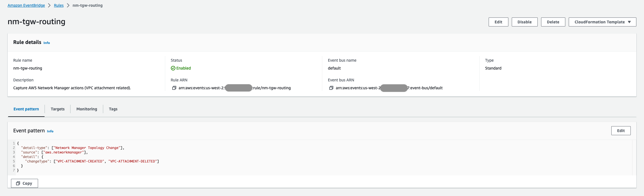Disable the nm-tgw-routing rule
The height and width of the screenshot is (196, 644).
(x=524, y=22)
